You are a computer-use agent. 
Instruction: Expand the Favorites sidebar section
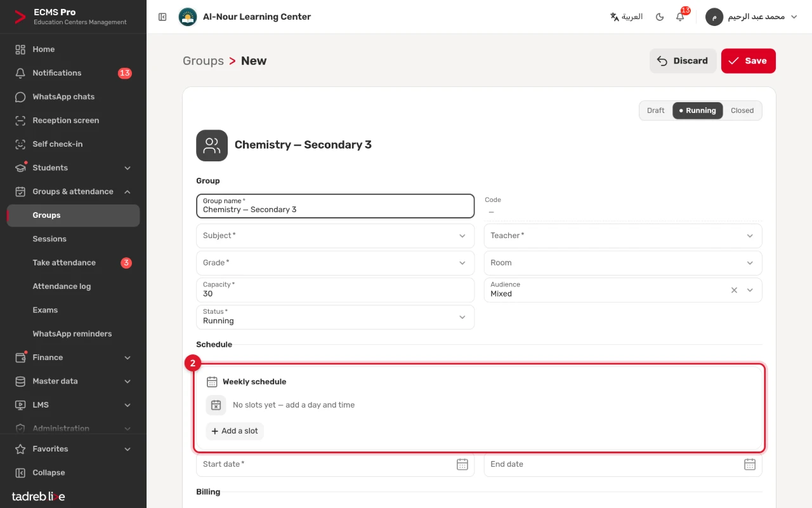click(73, 449)
